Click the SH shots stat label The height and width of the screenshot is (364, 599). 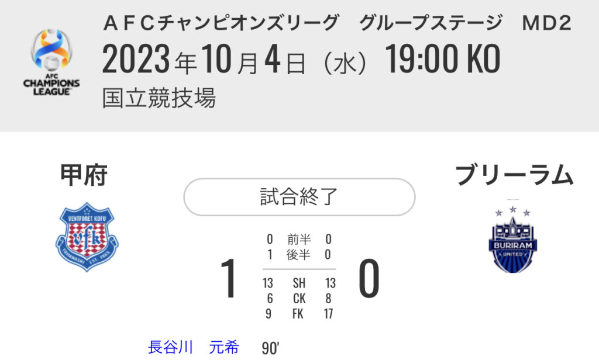299,283
